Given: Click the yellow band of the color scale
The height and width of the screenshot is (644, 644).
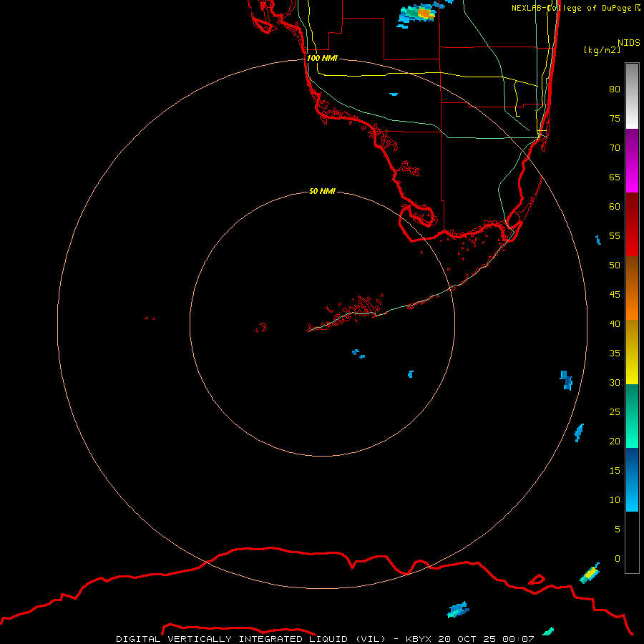Looking at the screenshot, I should 632,352.
